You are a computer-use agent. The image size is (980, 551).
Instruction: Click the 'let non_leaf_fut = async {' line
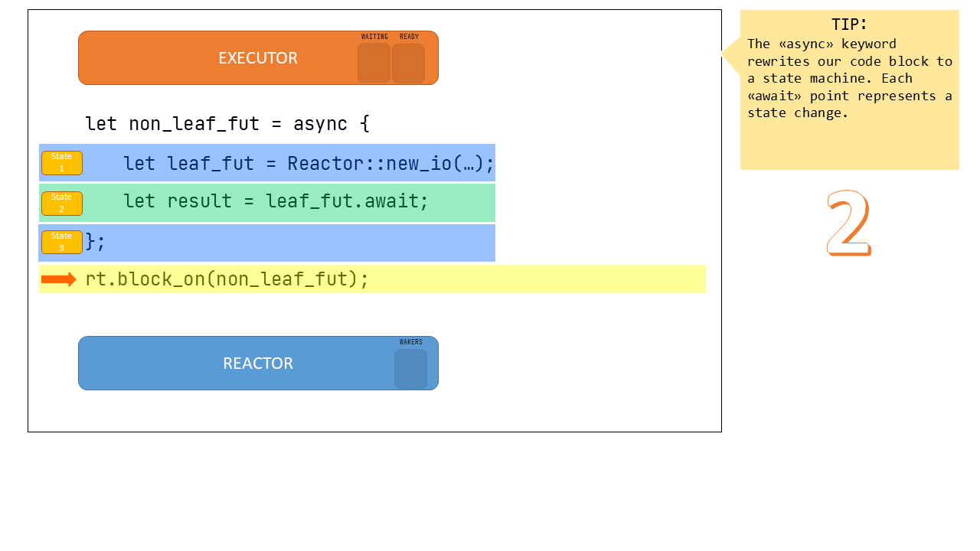(x=227, y=124)
